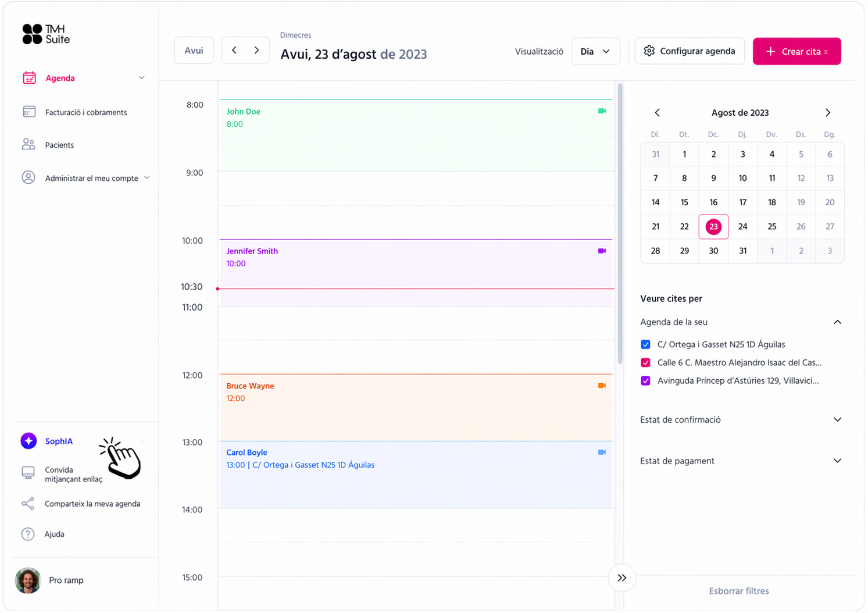Click the Avui button
The image size is (868, 613).
[194, 51]
